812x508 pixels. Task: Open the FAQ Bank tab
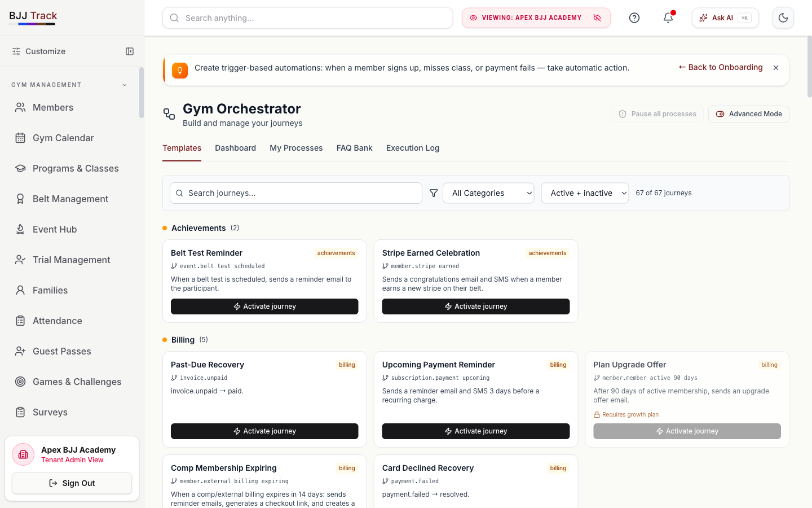click(x=354, y=148)
